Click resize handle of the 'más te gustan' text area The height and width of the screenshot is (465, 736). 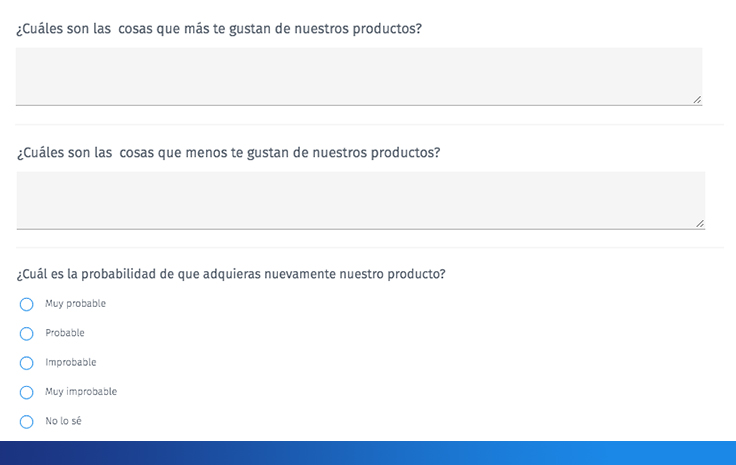(x=697, y=99)
